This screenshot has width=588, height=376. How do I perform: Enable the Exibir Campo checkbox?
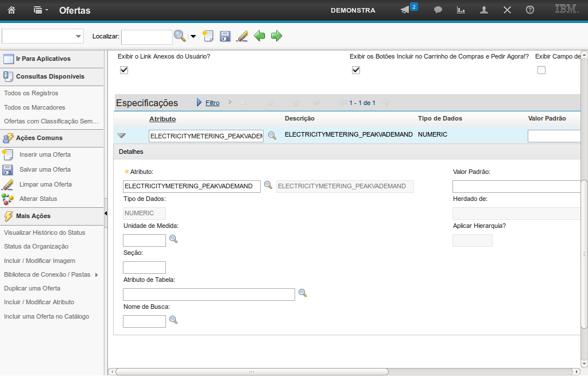(541, 70)
